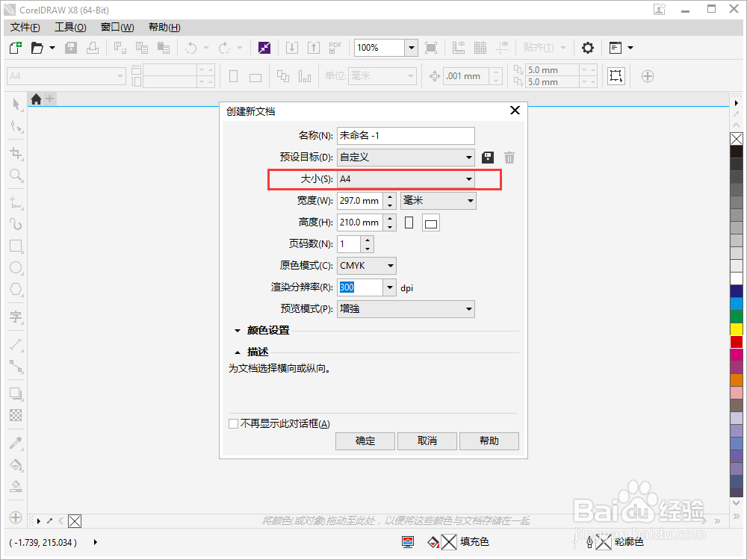
Task: Select the Shape tool in toolbox
Action: pos(16,126)
